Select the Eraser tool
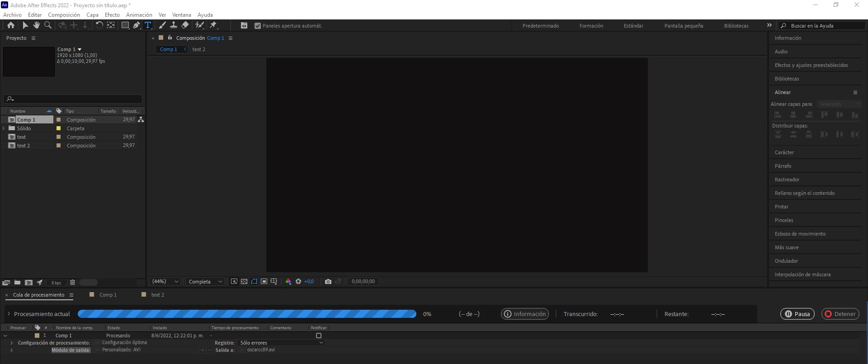The width and height of the screenshot is (868, 364). (185, 25)
